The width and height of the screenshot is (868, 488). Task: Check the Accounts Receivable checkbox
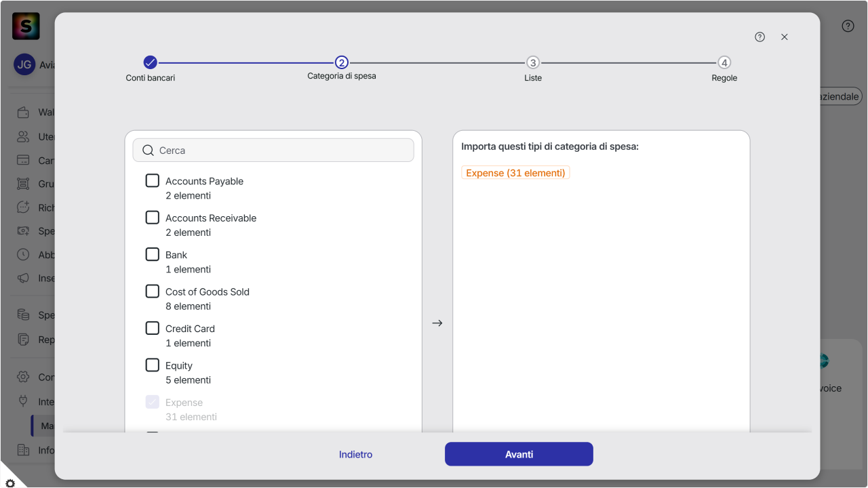coord(153,218)
